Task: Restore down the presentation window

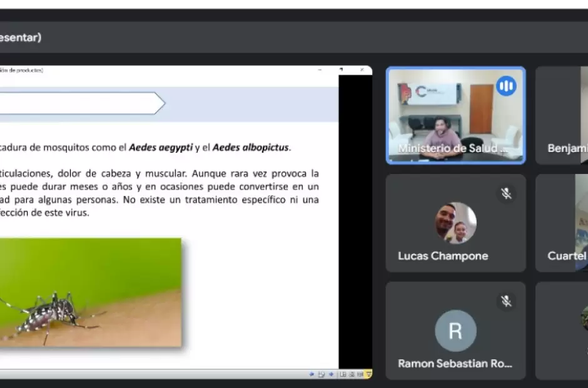Action: [341, 70]
